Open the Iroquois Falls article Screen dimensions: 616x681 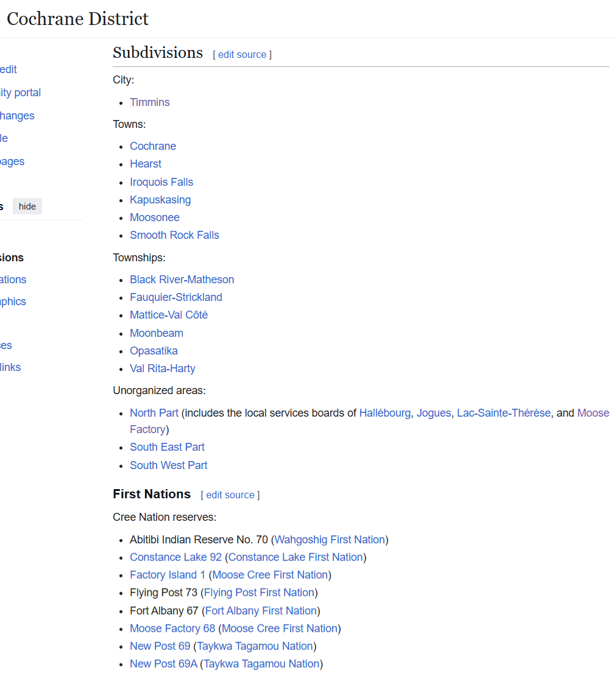[x=161, y=182]
